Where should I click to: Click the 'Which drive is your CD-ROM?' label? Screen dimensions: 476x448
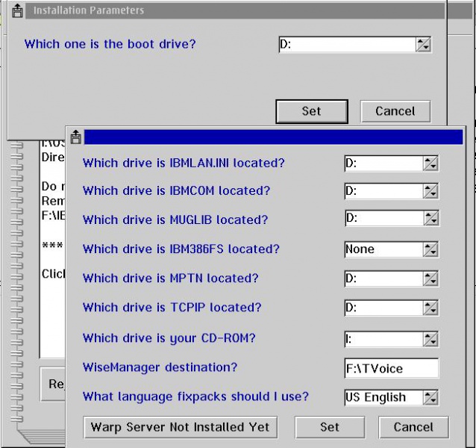click(x=169, y=338)
